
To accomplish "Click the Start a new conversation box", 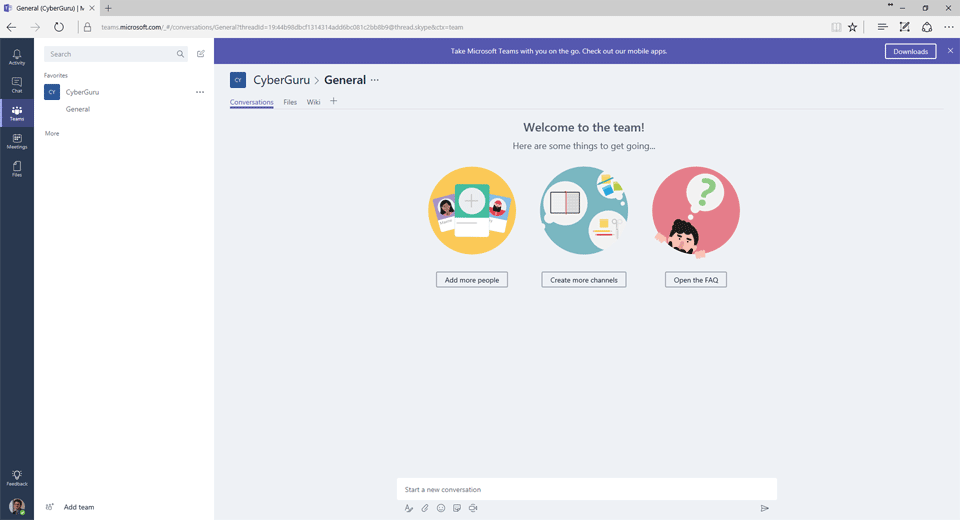I will pyautogui.click(x=587, y=489).
